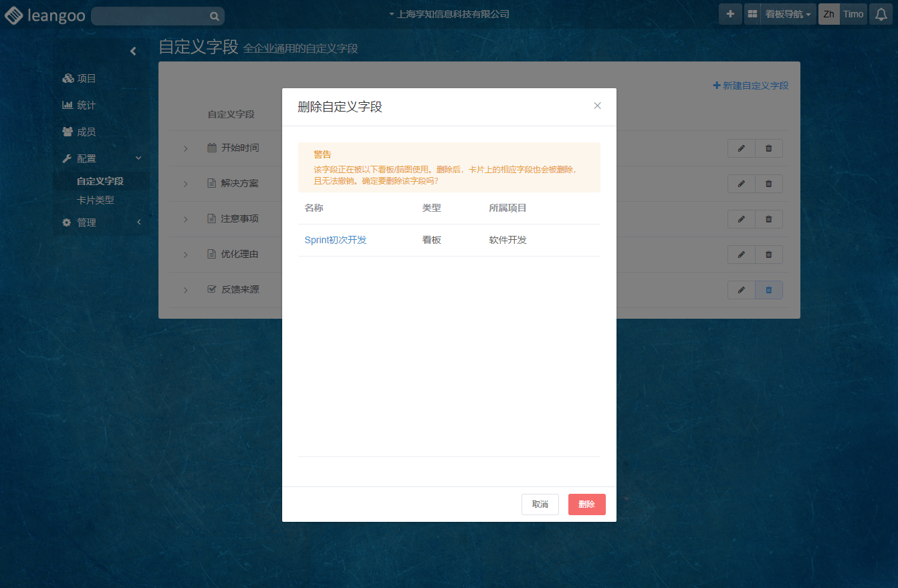Screen dimensions: 898x588
Task: Expand the 开始时间 field row
Action: click(x=185, y=148)
